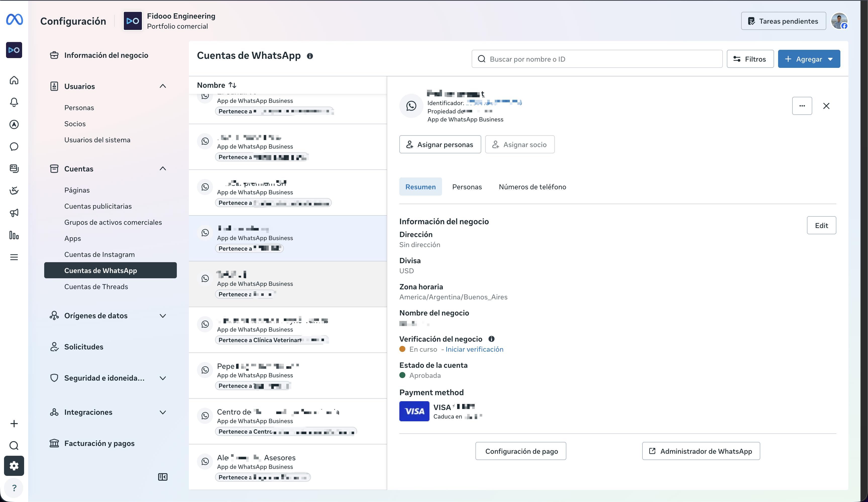Select Personas under Usuarios
The image size is (868, 502).
[79, 108]
